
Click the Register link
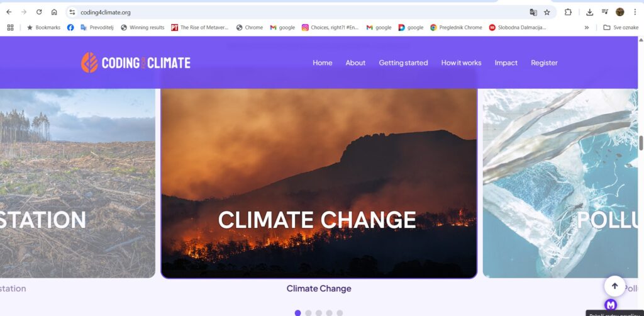[544, 63]
